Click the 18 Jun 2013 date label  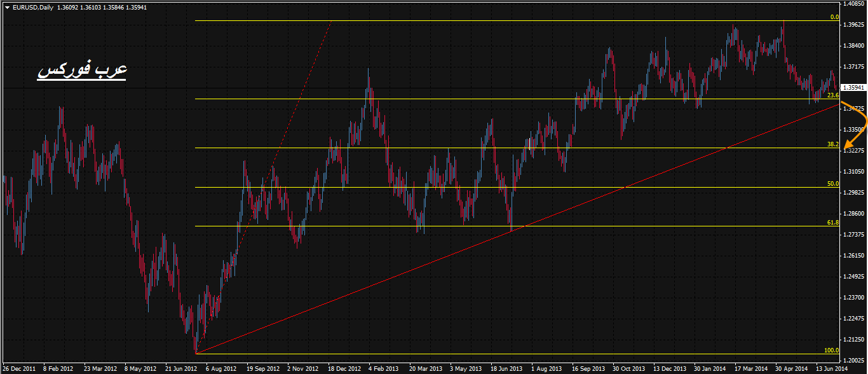[x=507, y=368]
